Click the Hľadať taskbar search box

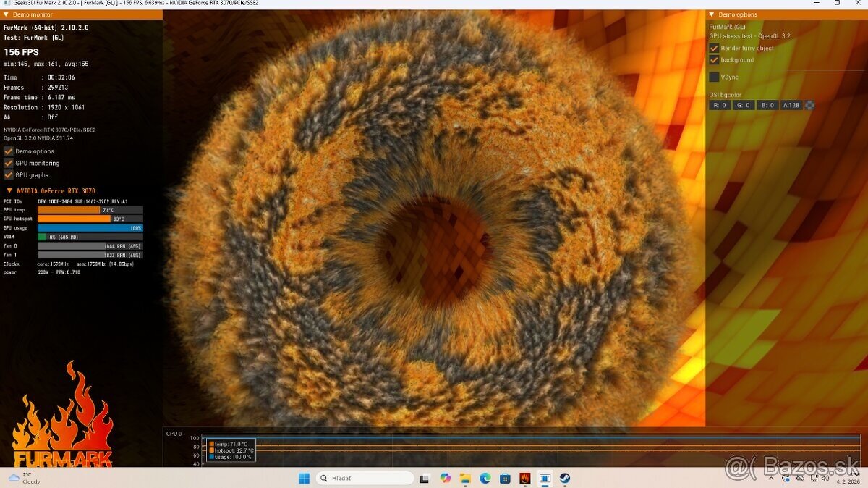(x=365, y=478)
